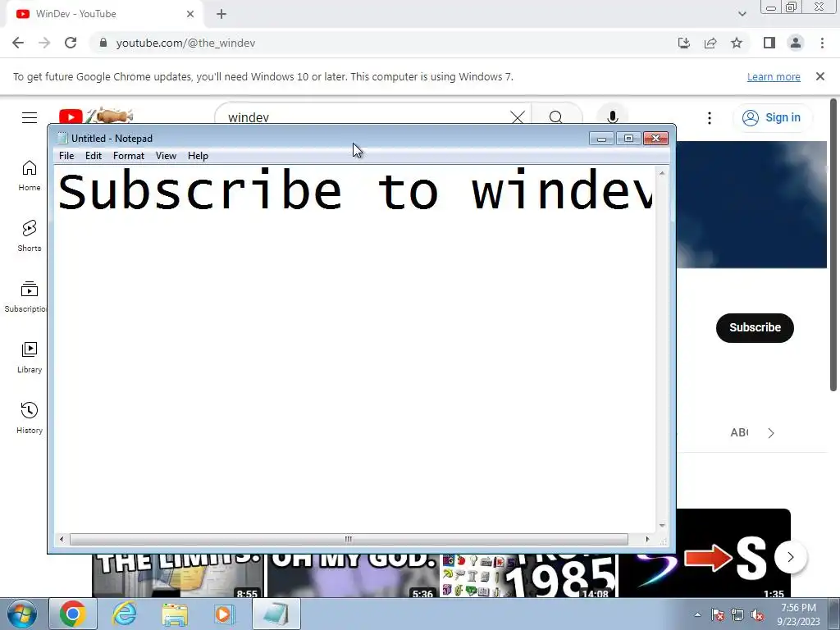Dismiss the Chrome update notification bar

point(820,76)
